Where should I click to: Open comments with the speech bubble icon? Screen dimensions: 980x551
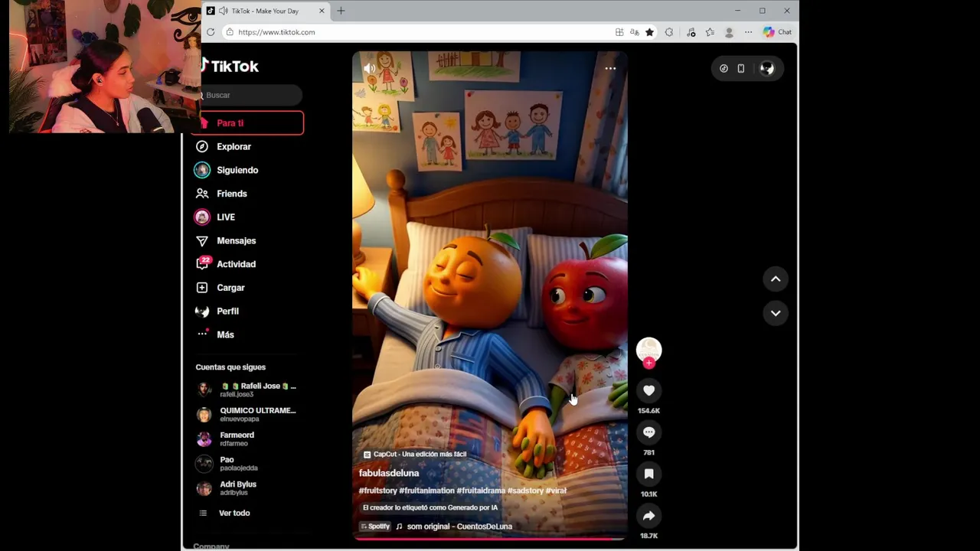pos(648,432)
